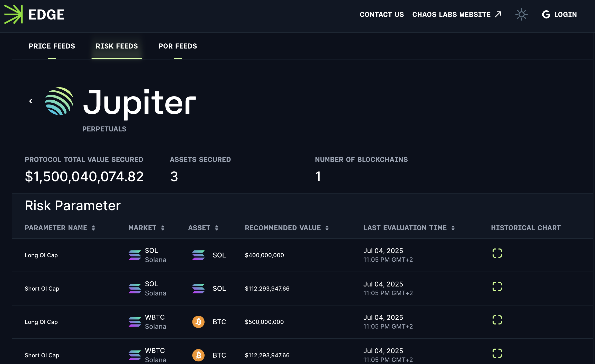
Task: Click the Jupiter protocol logo
Action: point(59,101)
